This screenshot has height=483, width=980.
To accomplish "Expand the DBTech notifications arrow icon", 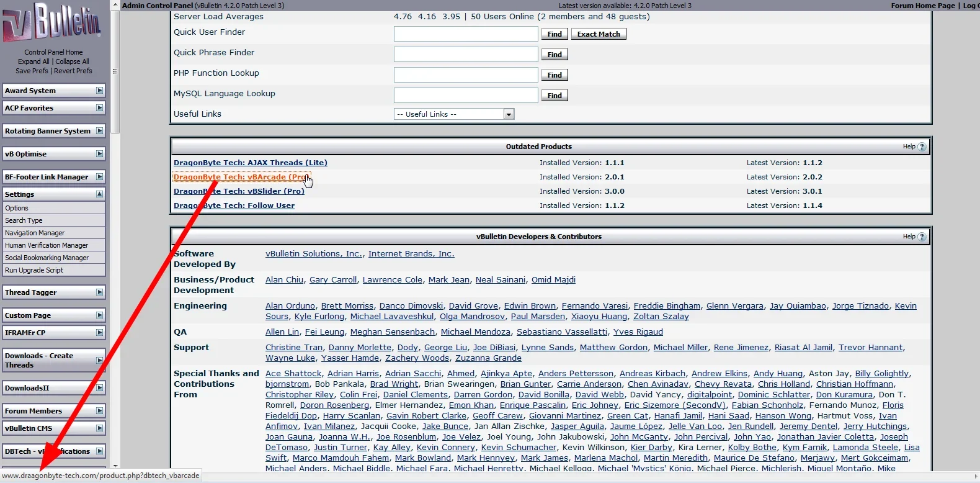I will point(99,451).
